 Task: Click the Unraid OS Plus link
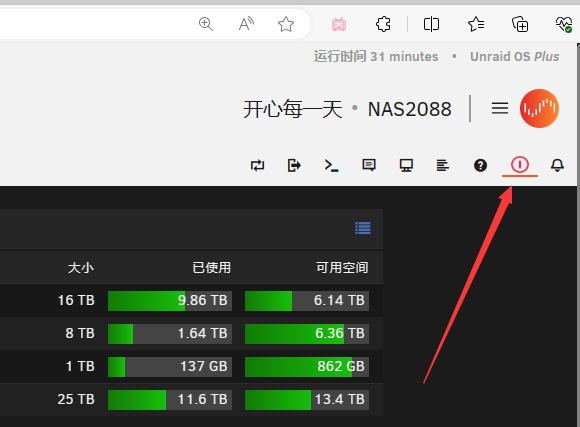(515, 57)
